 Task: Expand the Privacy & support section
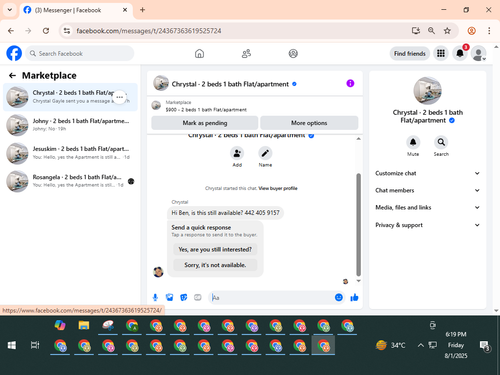tap(427, 225)
